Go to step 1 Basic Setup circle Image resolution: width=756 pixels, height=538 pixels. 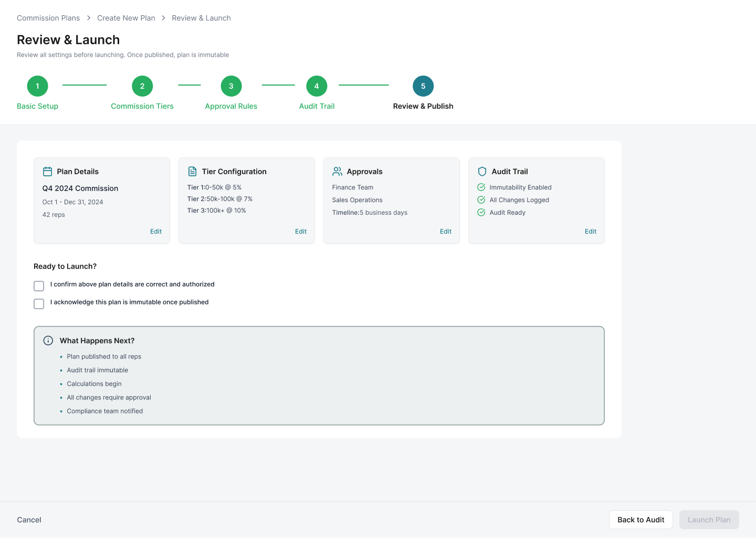tap(37, 86)
